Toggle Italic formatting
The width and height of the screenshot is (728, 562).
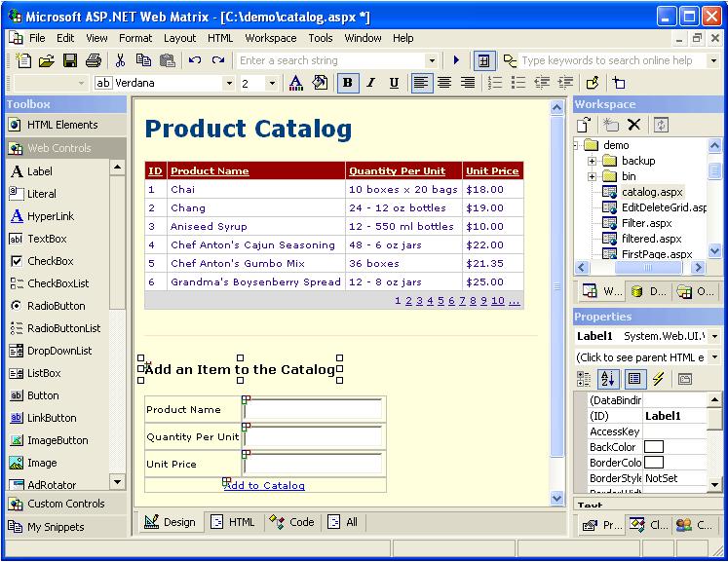click(370, 83)
